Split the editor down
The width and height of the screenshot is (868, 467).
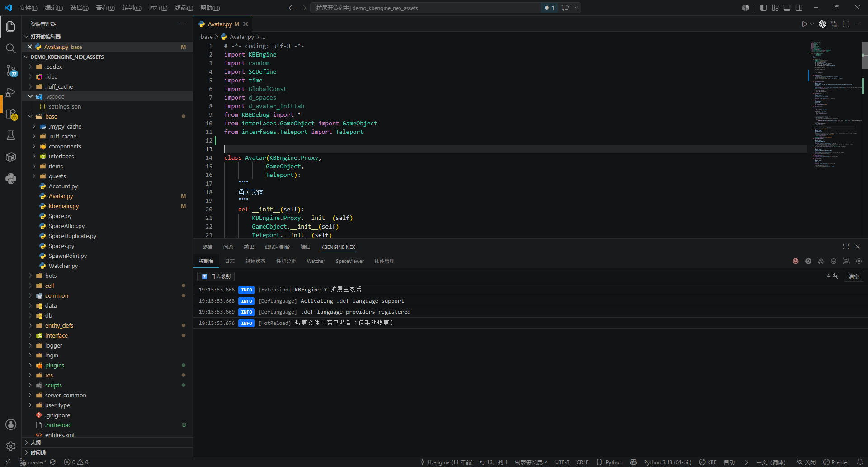(x=846, y=24)
